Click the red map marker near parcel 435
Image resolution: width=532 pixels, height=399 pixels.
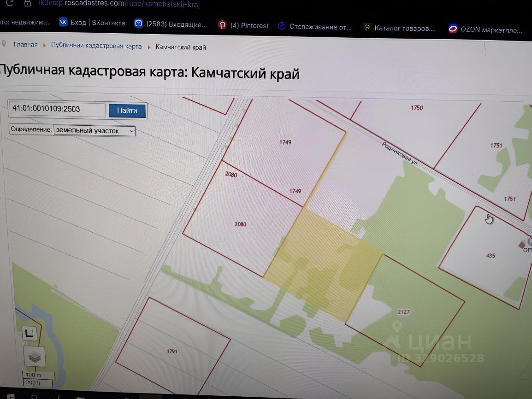[522, 244]
